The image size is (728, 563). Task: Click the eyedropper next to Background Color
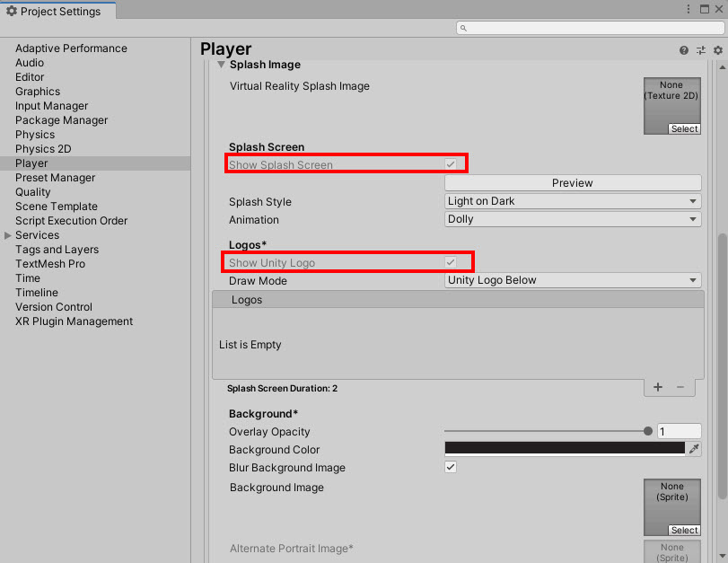[694, 449]
